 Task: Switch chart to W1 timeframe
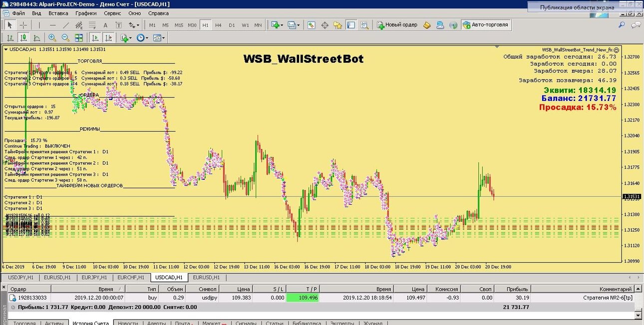(x=245, y=25)
